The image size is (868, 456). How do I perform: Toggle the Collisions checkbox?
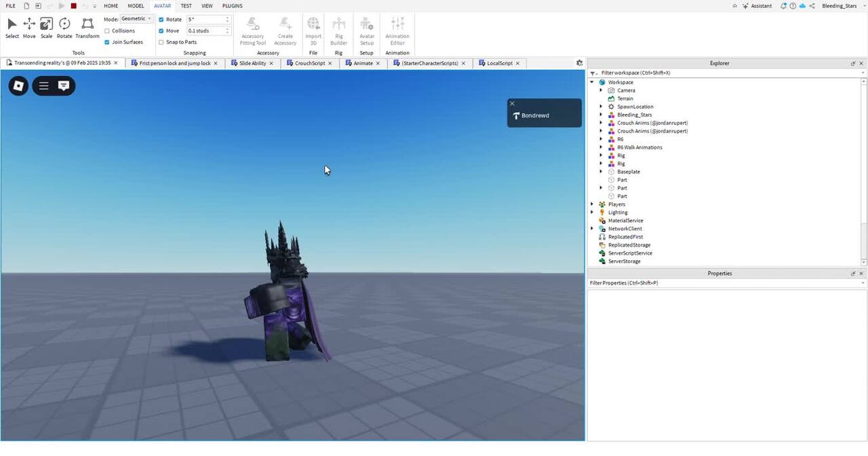107,31
